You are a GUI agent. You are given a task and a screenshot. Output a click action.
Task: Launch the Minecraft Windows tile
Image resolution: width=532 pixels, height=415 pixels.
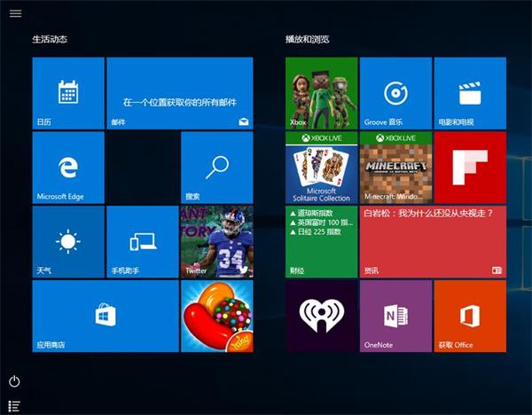pos(395,168)
